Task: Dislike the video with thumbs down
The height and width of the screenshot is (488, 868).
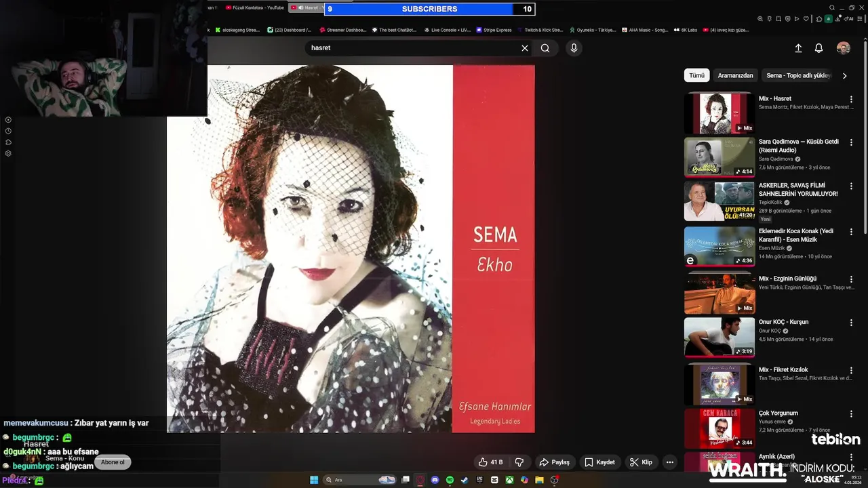Action: [x=519, y=462]
